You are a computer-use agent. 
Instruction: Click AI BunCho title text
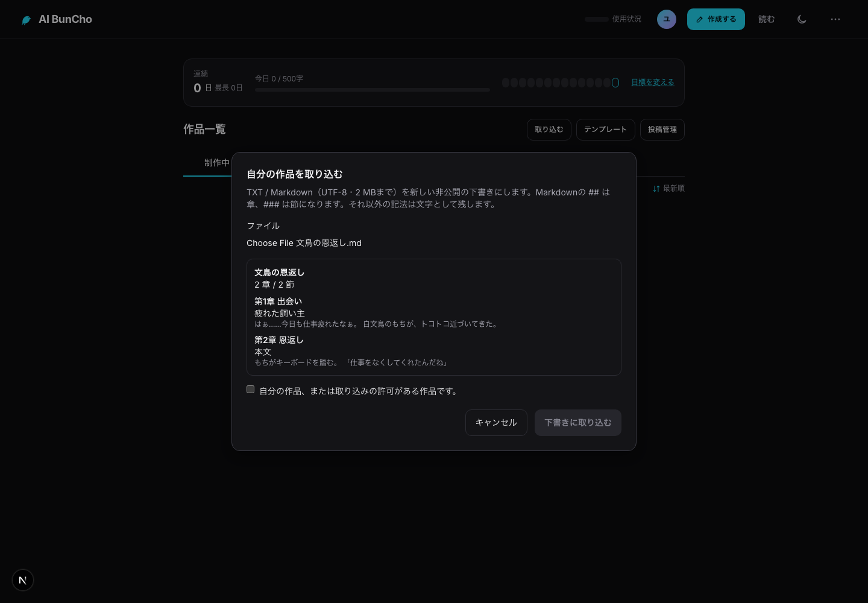tap(65, 19)
